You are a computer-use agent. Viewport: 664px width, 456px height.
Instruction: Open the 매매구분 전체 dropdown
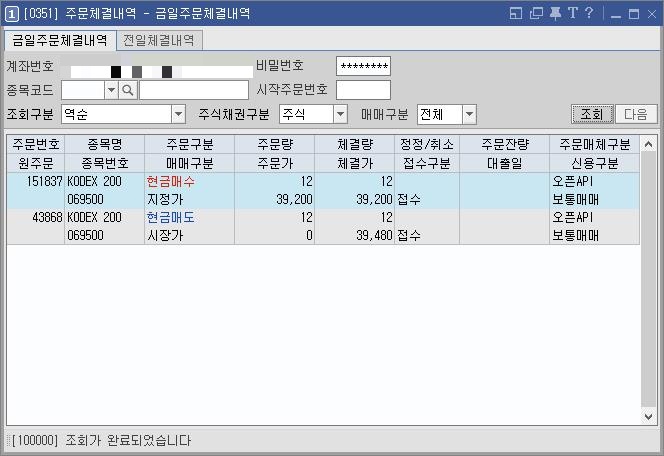pyautogui.click(x=469, y=114)
